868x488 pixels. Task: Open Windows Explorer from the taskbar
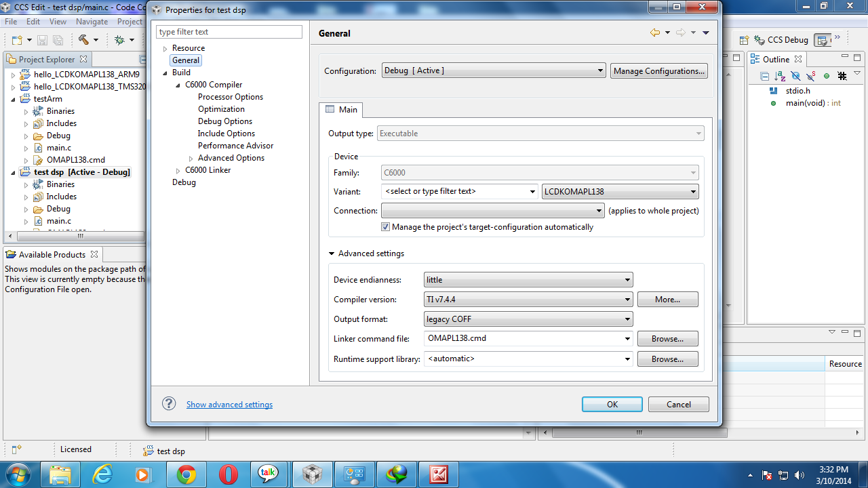[60, 474]
